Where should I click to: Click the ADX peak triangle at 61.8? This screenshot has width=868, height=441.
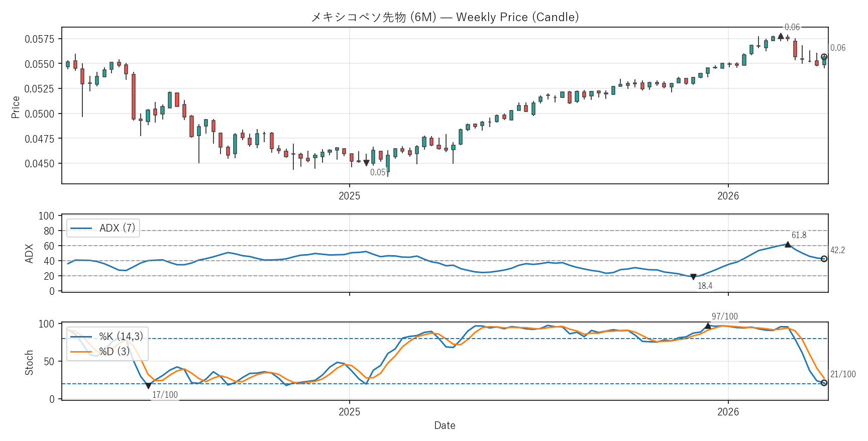tap(788, 245)
